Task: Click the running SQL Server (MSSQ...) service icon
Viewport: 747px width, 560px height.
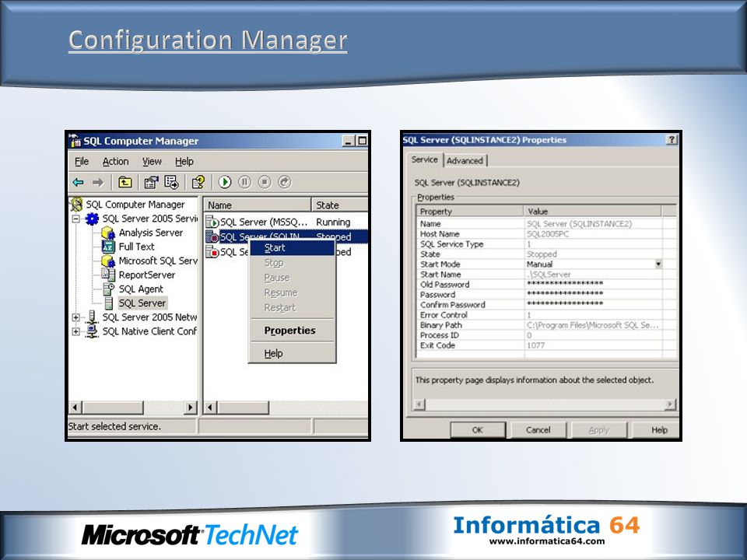Action: coord(212,222)
